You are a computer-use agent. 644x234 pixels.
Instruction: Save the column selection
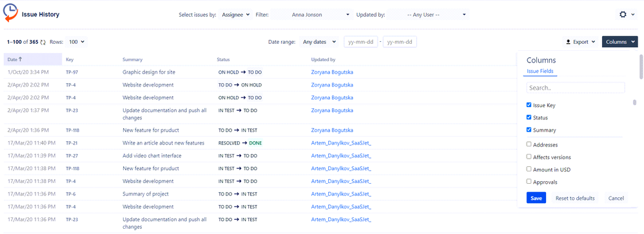[536, 199]
